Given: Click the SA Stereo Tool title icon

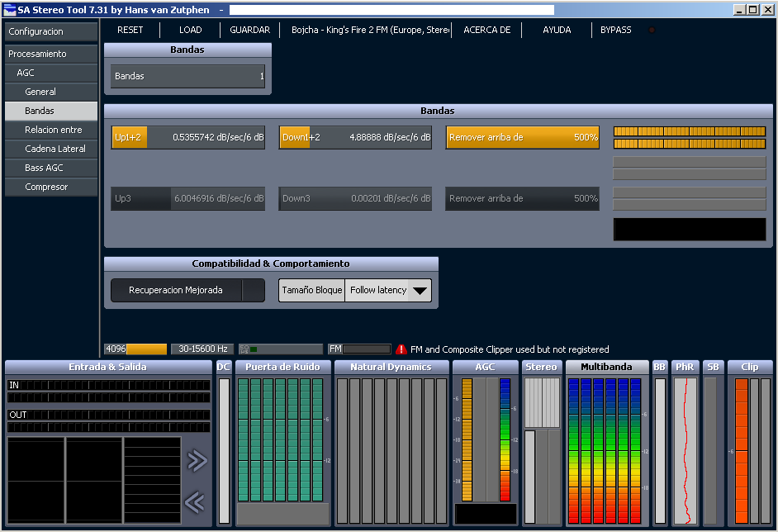Looking at the screenshot, I should point(9,9).
